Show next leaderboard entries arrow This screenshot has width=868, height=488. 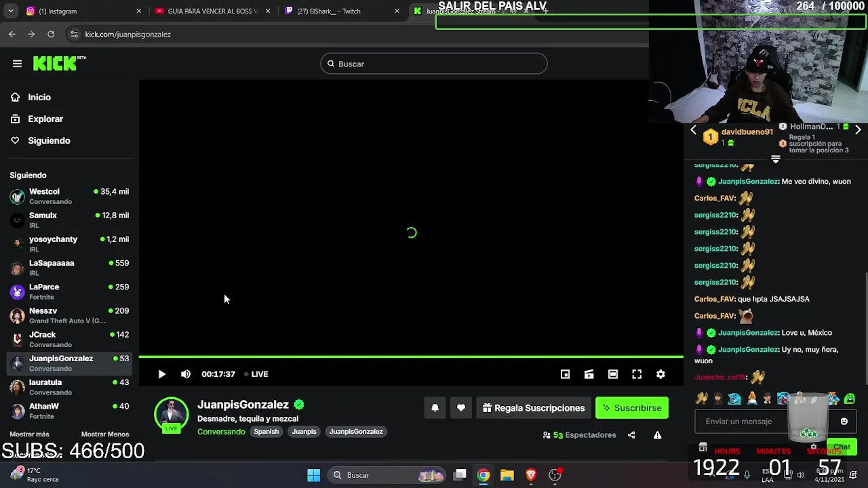(858, 129)
